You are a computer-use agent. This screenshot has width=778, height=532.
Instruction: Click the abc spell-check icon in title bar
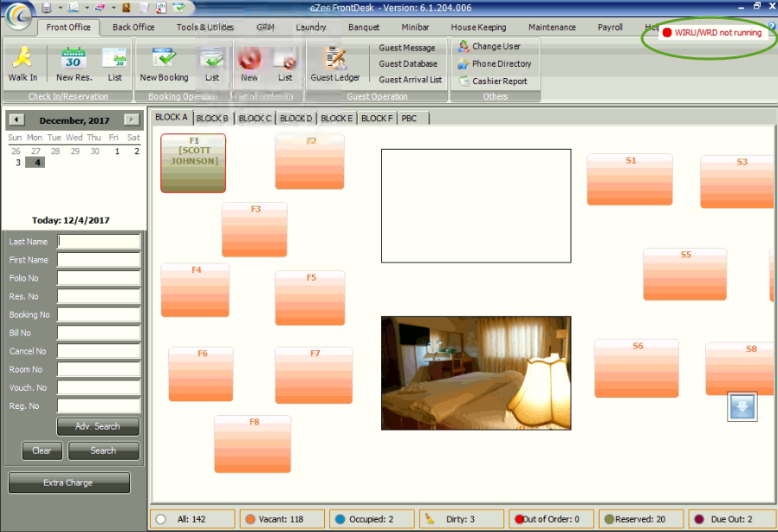pos(161,8)
